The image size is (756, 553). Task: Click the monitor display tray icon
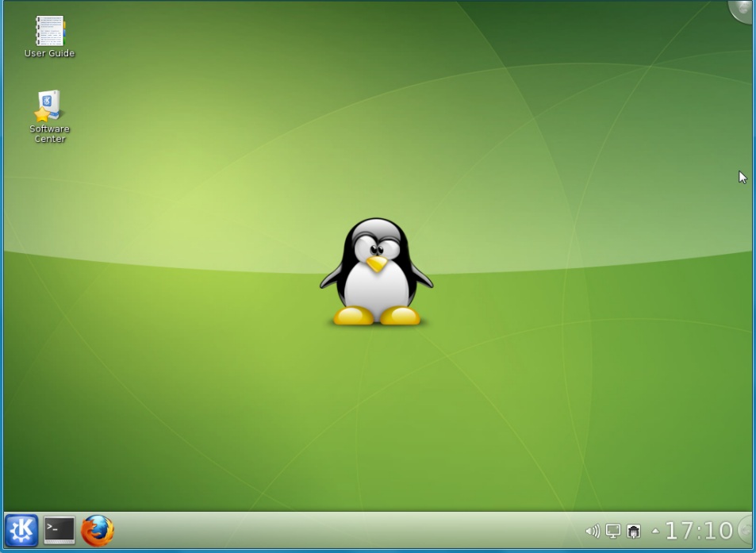(x=613, y=532)
